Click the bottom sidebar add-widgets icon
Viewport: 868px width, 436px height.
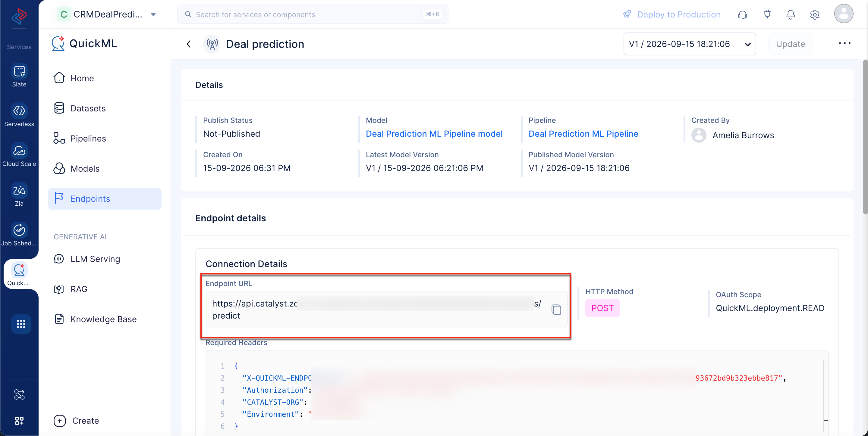pos(19,421)
